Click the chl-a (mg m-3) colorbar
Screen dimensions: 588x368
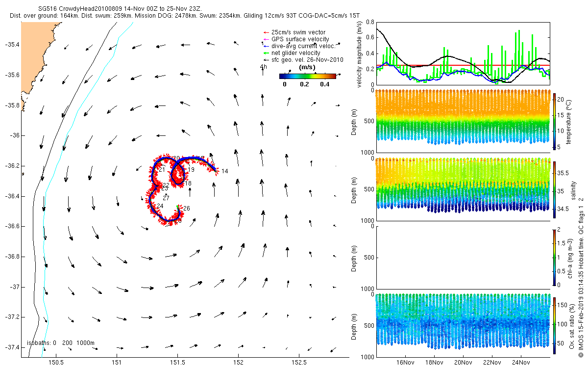click(x=555, y=257)
